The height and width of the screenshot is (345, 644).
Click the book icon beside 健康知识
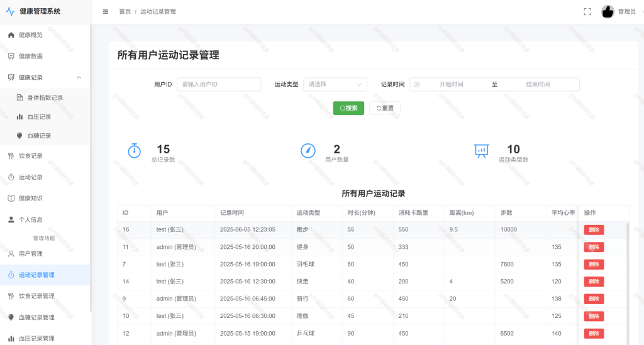click(x=11, y=198)
